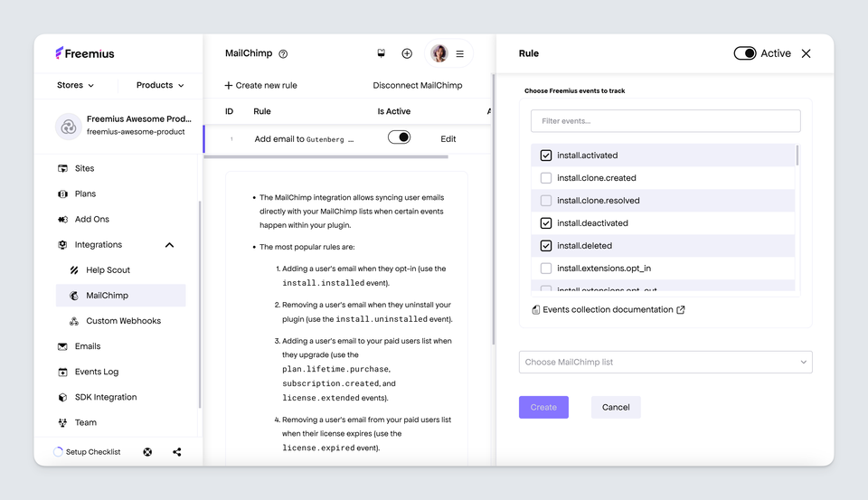Image resolution: width=868 pixels, height=500 pixels.
Task: Click the plus circle icon in header
Action: point(407,54)
